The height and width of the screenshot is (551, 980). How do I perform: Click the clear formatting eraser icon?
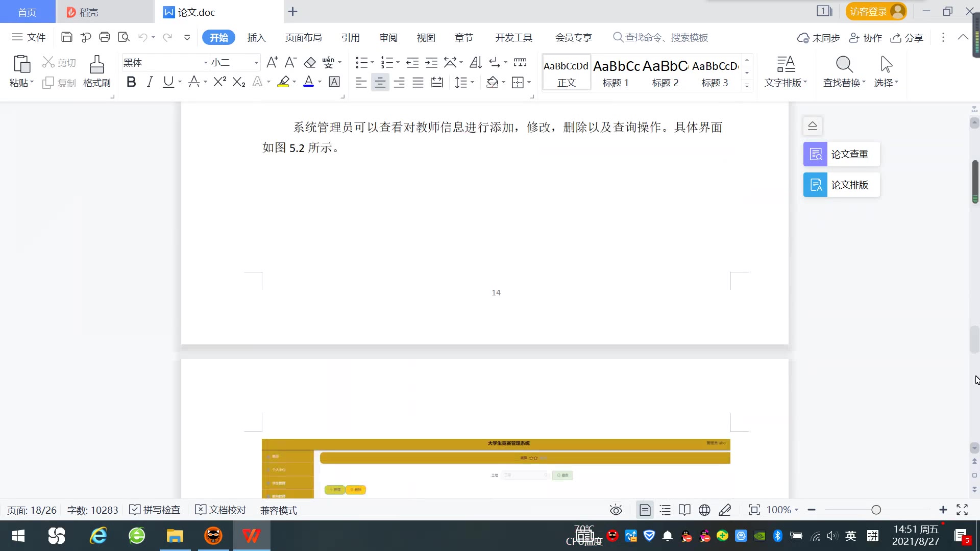pyautogui.click(x=310, y=63)
